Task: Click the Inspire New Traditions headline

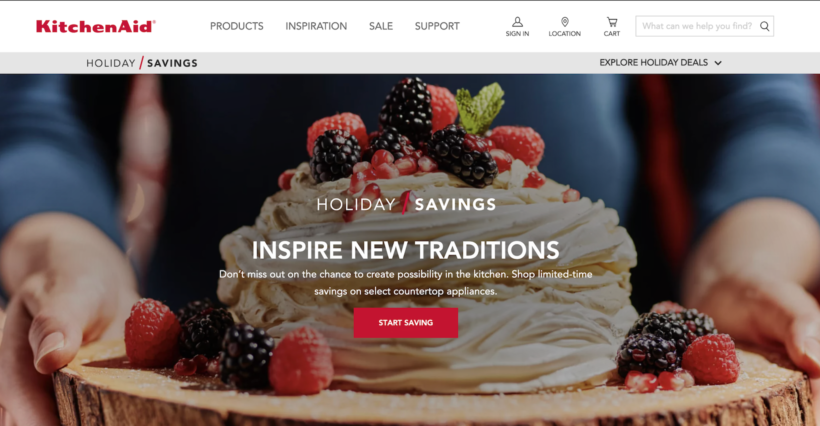Action: (x=406, y=250)
